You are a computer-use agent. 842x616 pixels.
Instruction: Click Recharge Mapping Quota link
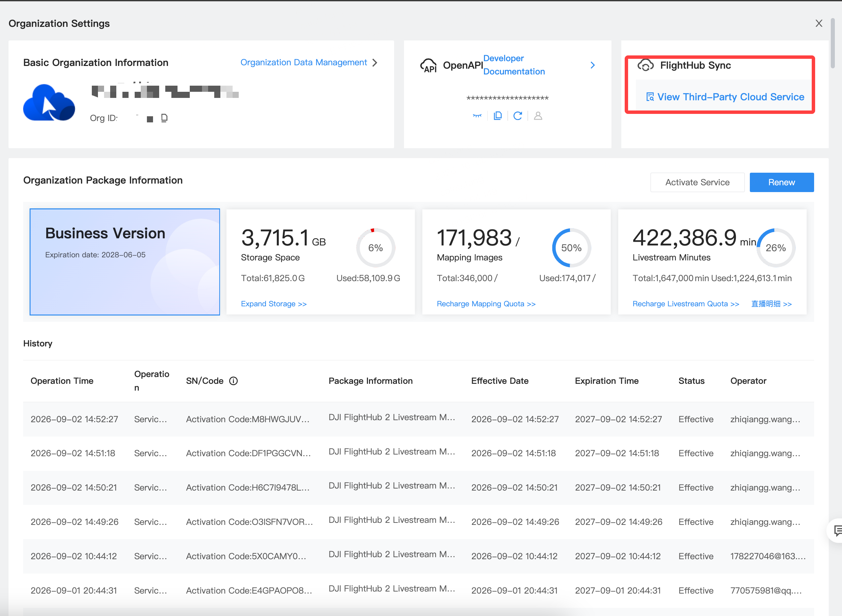486,304
